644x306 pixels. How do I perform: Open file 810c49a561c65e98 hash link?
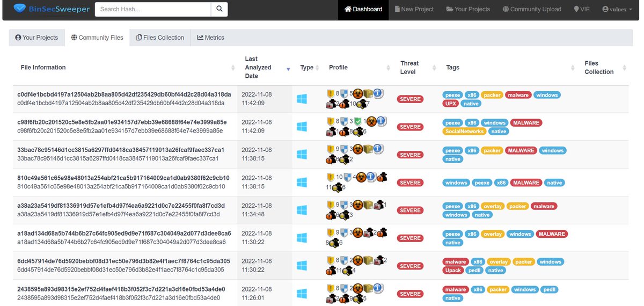click(x=123, y=178)
